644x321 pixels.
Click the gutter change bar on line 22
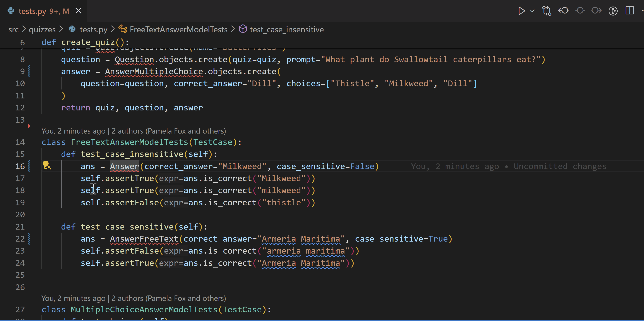tap(29, 239)
